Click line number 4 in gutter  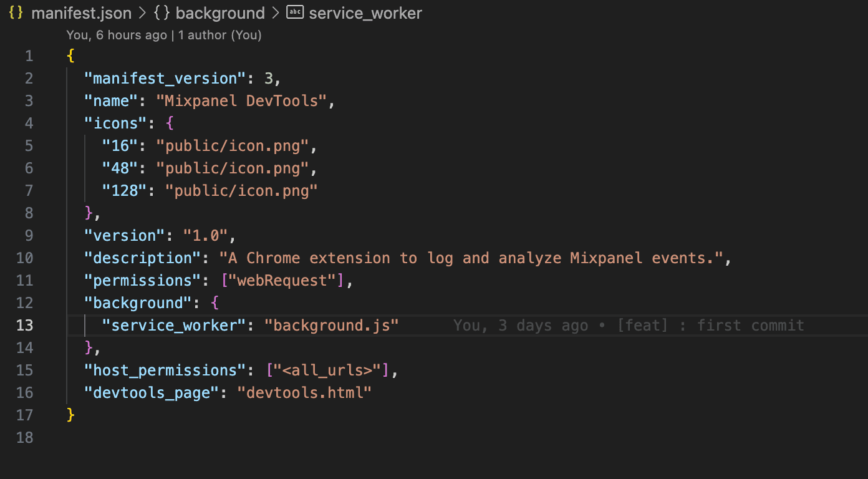pos(29,123)
